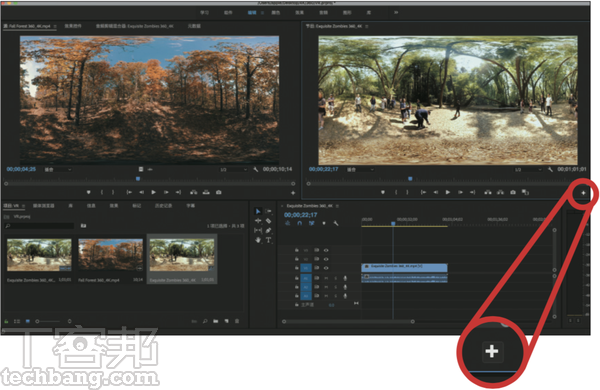
Task: Open Program monitor wrench settings
Action: click(550, 169)
